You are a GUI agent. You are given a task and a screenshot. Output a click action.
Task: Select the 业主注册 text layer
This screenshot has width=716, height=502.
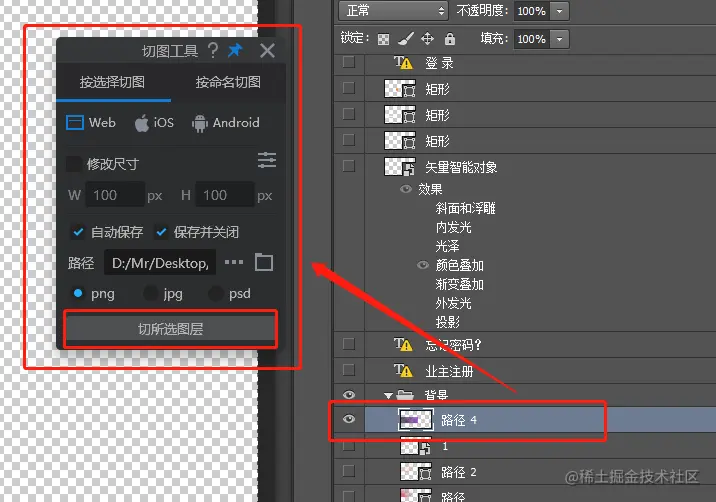click(449, 371)
